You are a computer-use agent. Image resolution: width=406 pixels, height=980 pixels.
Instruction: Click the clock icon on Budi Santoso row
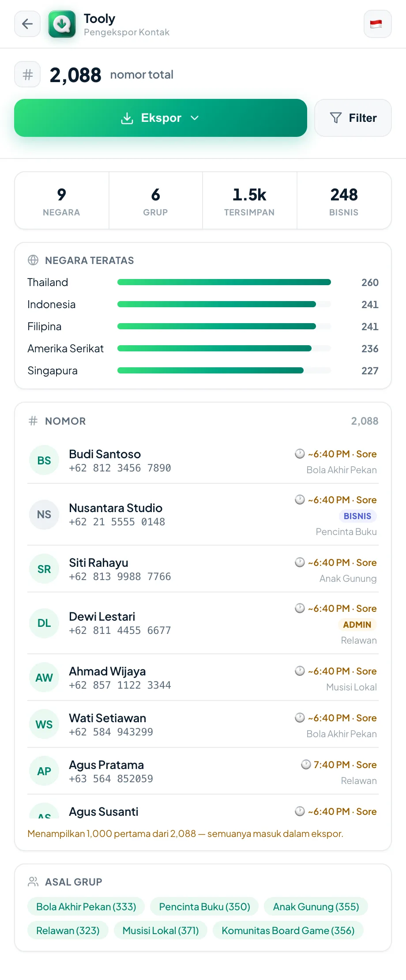pyautogui.click(x=300, y=454)
